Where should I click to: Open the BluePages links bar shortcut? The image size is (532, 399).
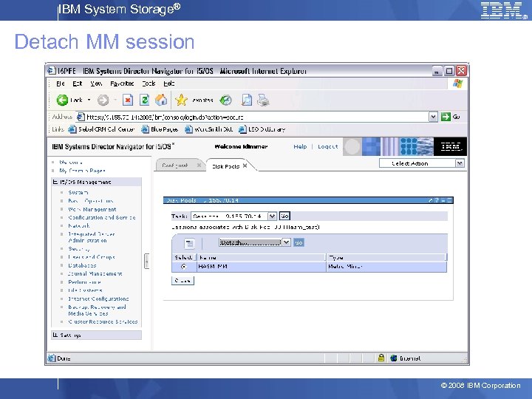160,129
